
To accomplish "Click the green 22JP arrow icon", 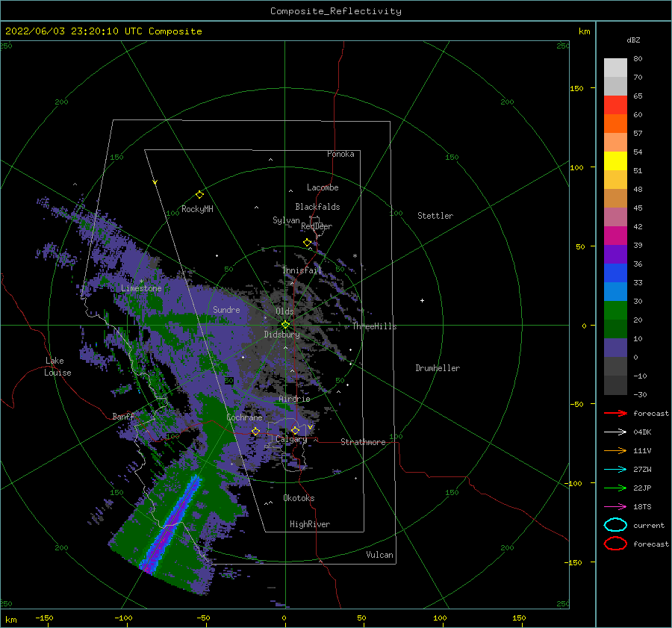I will click(x=615, y=488).
